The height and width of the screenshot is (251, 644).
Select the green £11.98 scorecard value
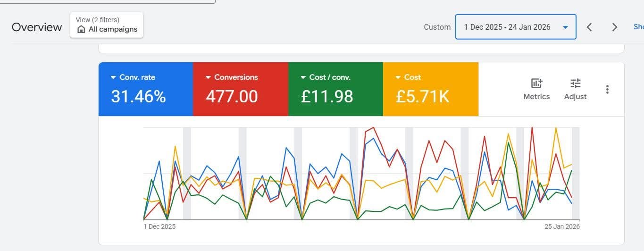[327, 97]
